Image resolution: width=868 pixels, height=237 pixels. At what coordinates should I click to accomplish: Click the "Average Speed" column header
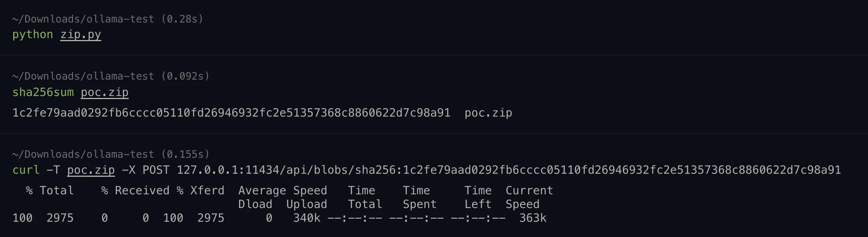pyautogui.click(x=282, y=191)
